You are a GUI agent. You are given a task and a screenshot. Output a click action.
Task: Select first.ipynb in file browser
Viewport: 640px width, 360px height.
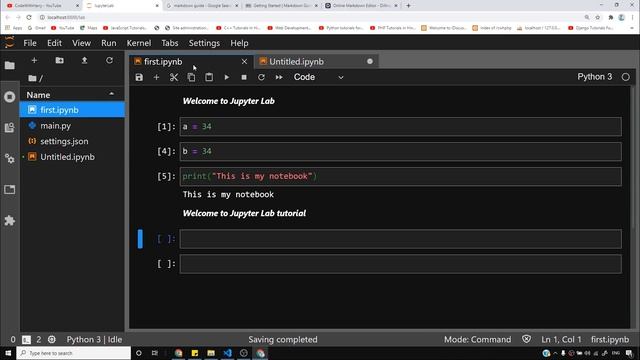(72, 110)
